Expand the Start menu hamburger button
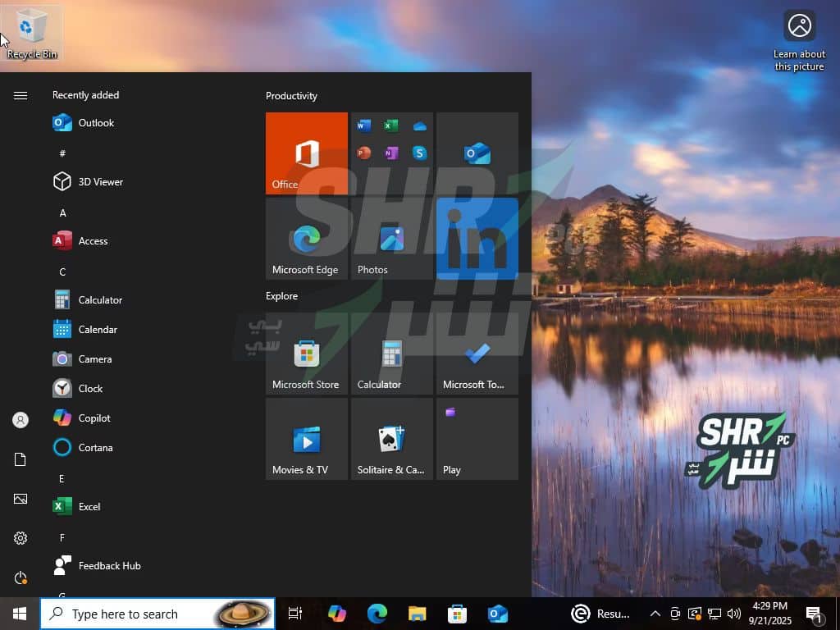This screenshot has width=840, height=630. 21,95
